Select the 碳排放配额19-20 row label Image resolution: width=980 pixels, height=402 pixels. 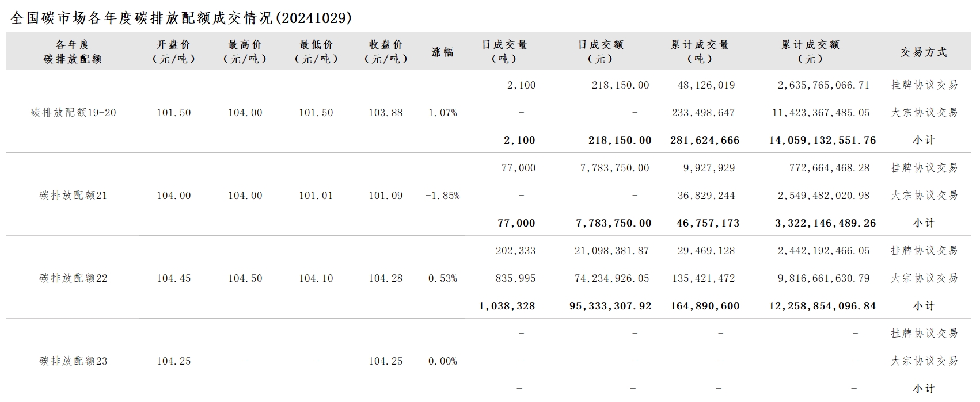coord(73,113)
